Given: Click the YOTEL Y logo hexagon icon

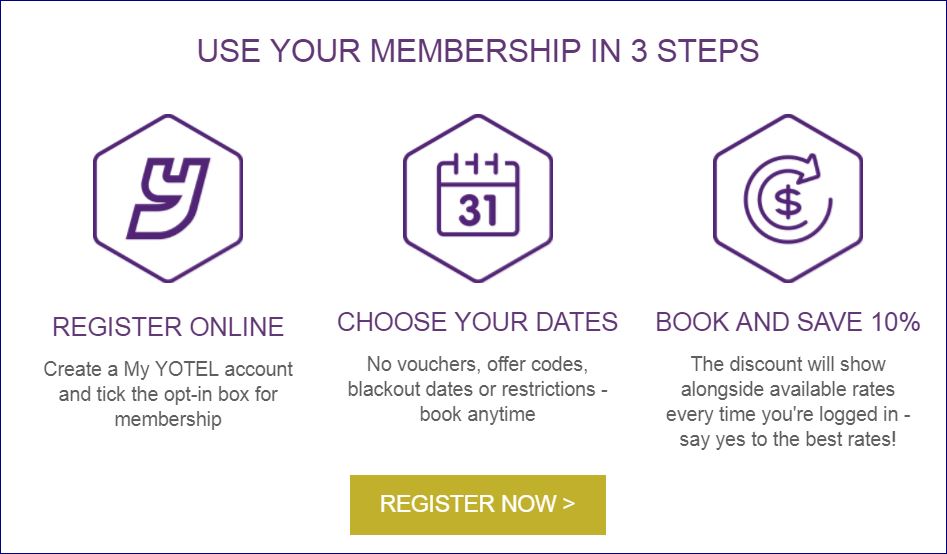Looking at the screenshot, I should pyautogui.click(x=168, y=197).
